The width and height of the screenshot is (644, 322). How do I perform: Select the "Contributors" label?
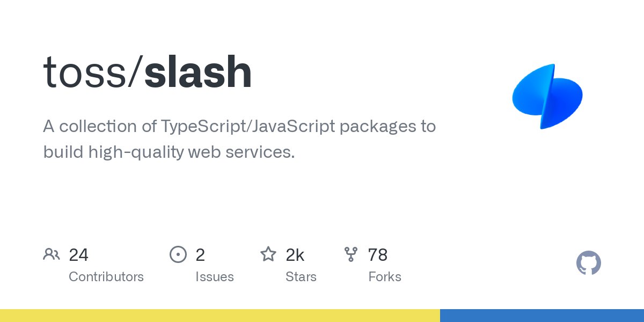(106, 277)
